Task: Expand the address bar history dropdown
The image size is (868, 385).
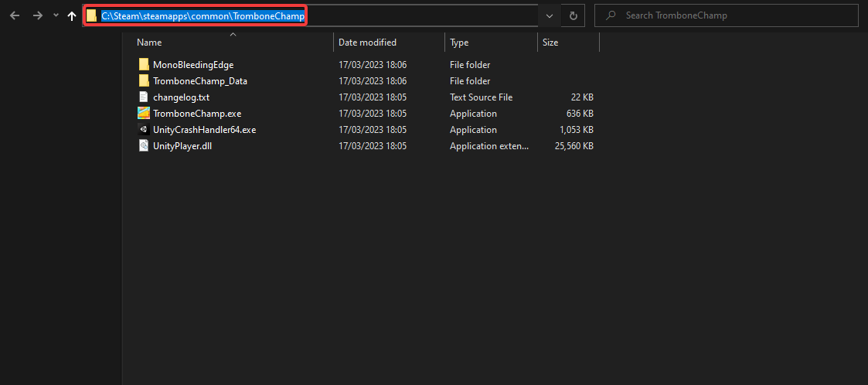Action: (x=549, y=15)
